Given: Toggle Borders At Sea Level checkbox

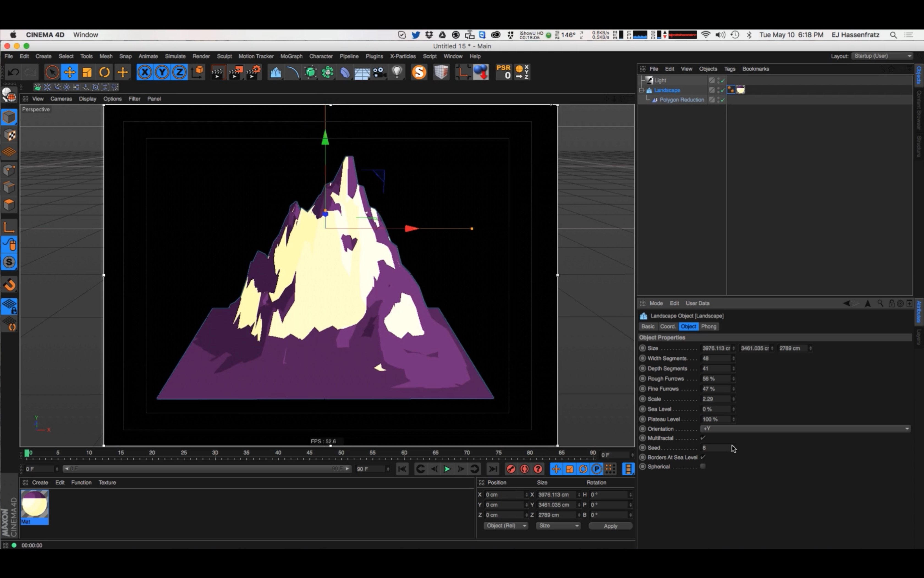Looking at the screenshot, I should [703, 457].
